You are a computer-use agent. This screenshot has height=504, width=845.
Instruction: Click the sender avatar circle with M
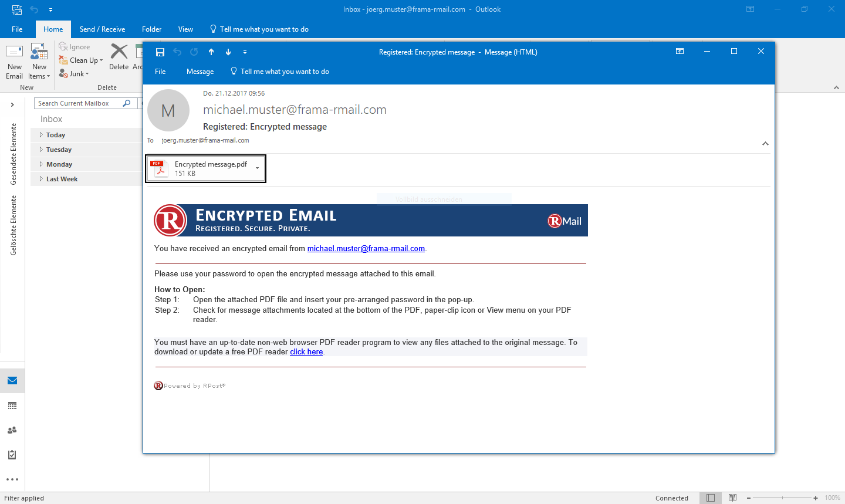point(168,110)
